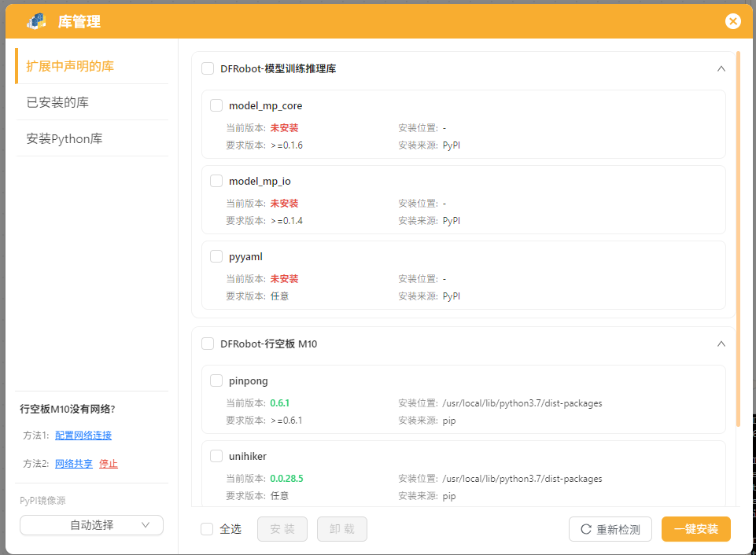Click the 一键安装 button
Screen dimensions: 756x555
[x=695, y=529]
